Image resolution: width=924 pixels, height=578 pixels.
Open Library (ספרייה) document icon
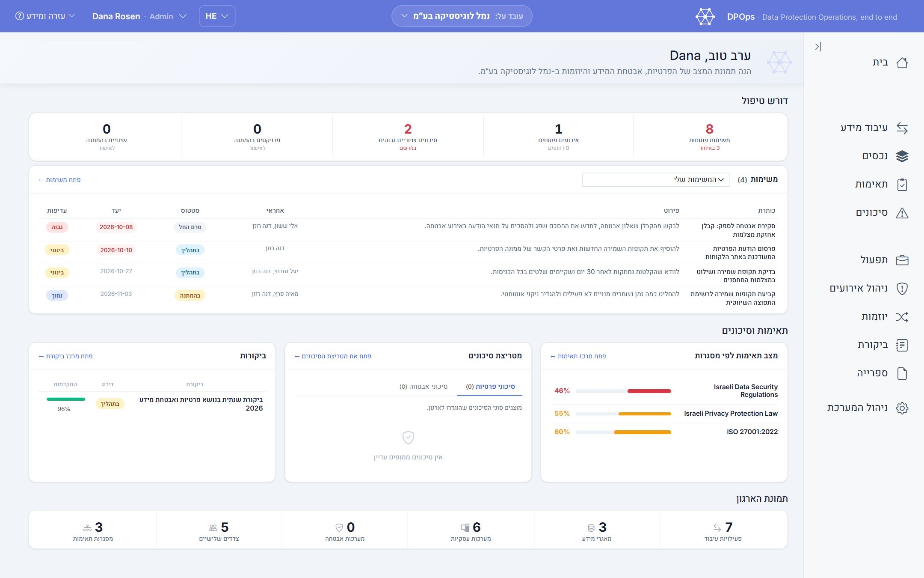point(902,373)
